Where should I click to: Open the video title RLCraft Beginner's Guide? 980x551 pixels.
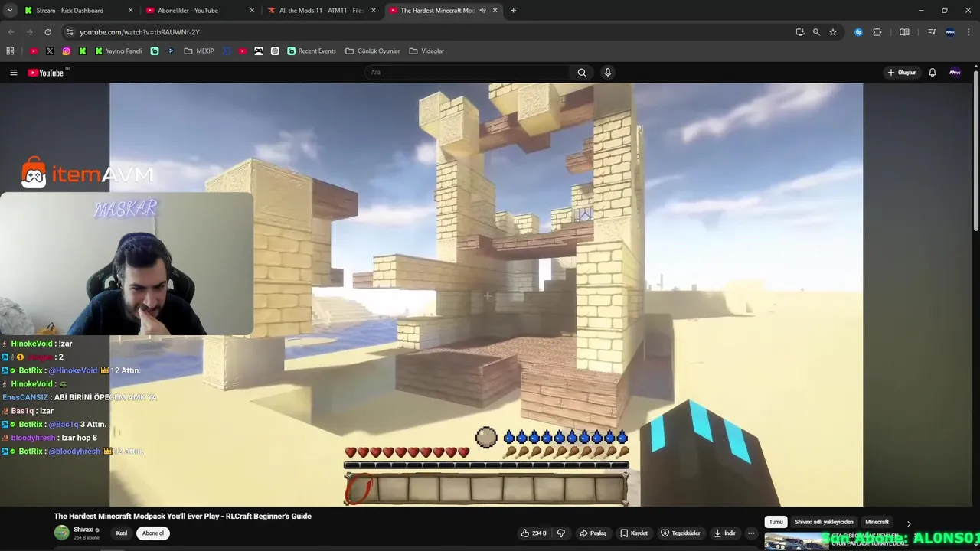click(x=182, y=516)
